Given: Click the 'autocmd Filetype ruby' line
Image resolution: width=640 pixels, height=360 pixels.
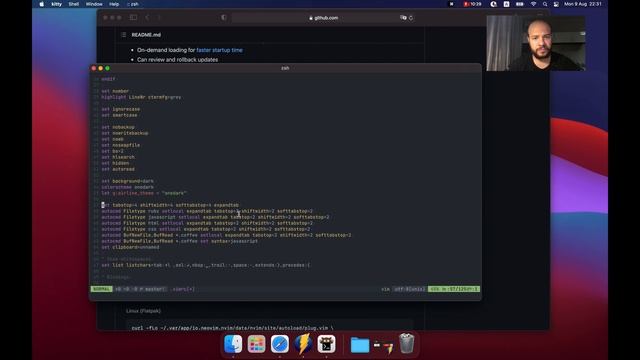Looking at the screenshot, I should pos(207,211).
